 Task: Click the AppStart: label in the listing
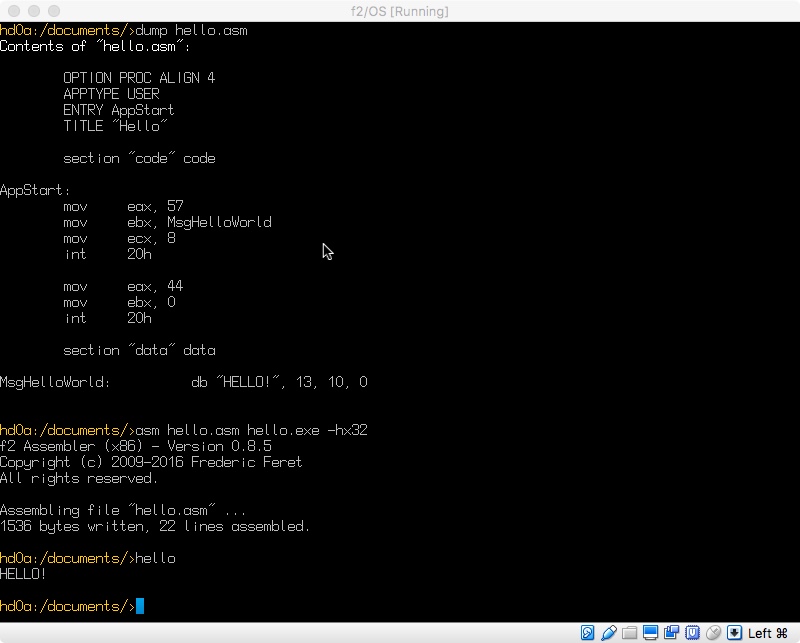coord(35,190)
